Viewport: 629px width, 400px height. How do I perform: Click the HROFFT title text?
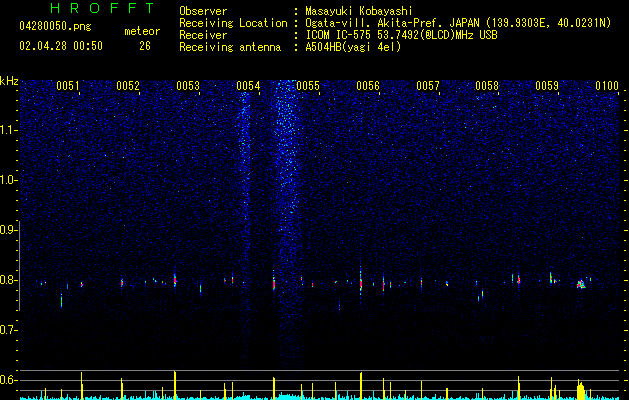click(x=102, y=8)
